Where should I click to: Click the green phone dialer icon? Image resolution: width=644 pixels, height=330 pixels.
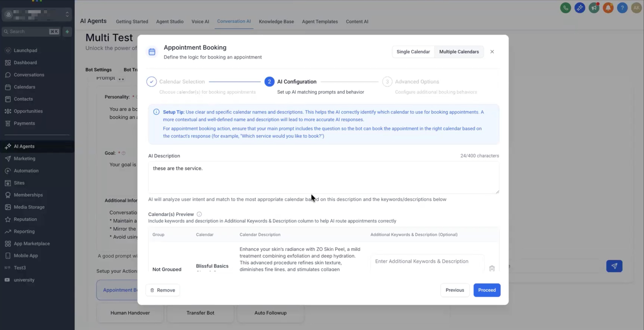(x=566, y=8)
